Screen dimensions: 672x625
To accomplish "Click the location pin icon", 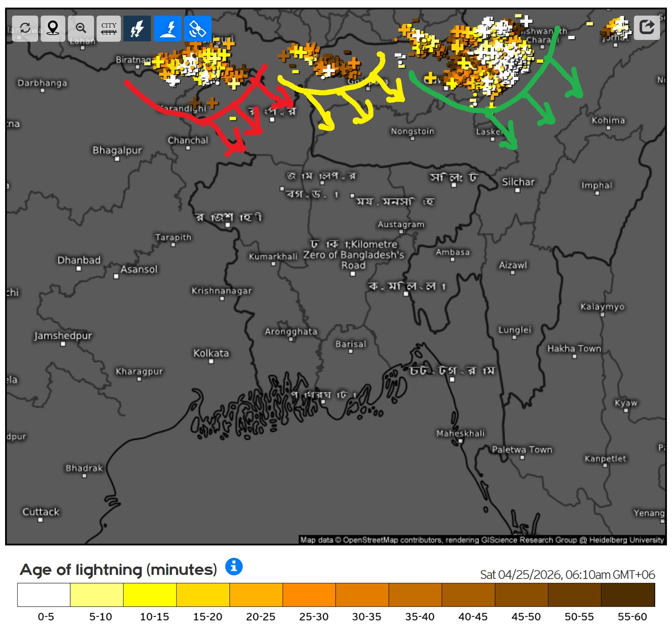I will pos(53,28).
